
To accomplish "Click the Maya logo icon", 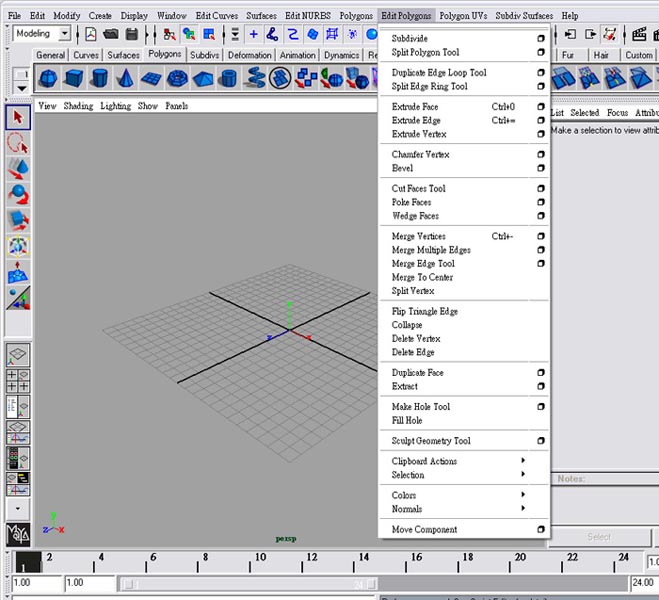I will [x=18, y=534].
